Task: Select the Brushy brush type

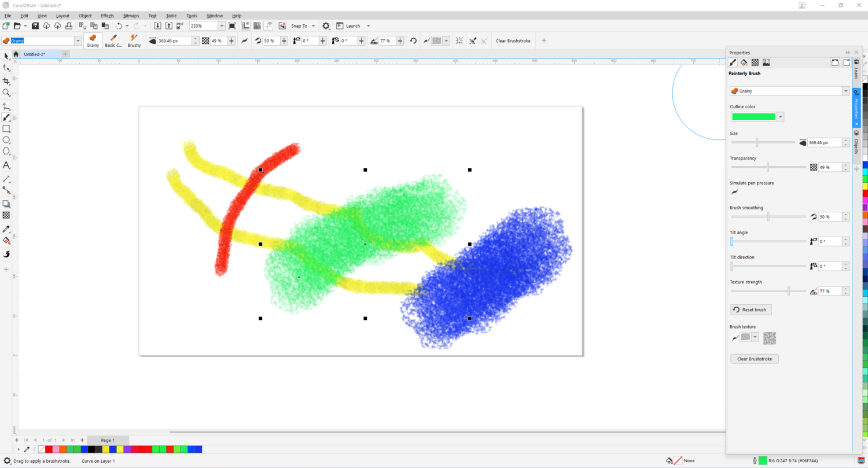Action: [x=134, y=40]
